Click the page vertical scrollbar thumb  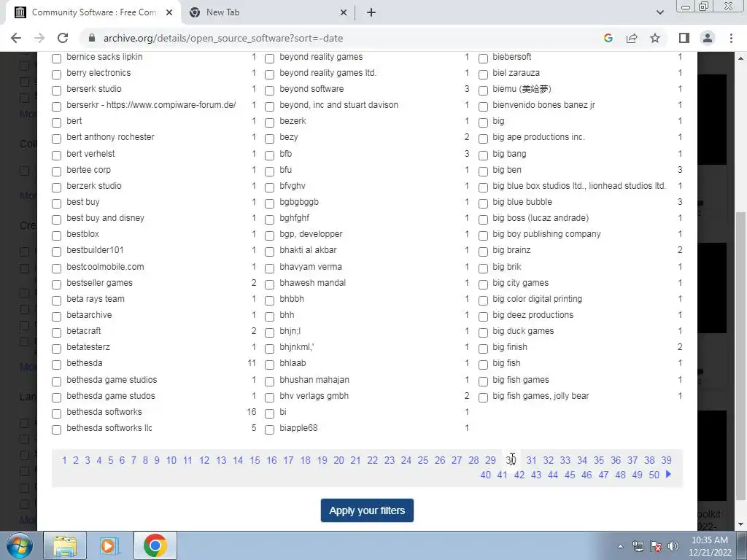point(740,357)
